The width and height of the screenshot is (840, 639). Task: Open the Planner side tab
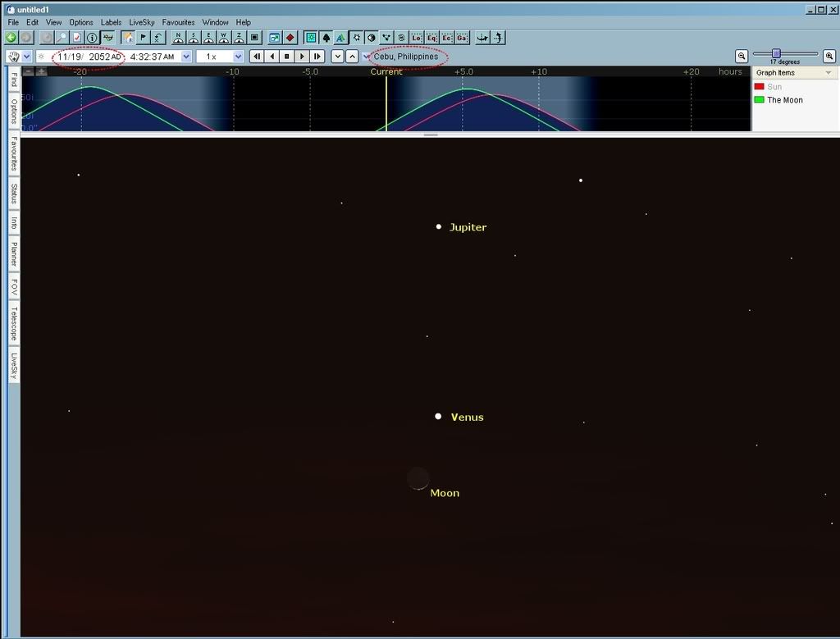click(14, 254)
